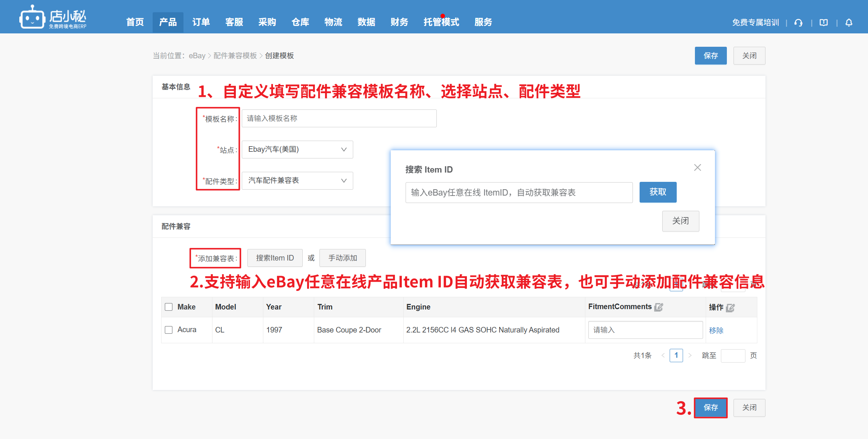Click the 手动添加 button
868x439 pixels.
pyautogui.click(x=342, y=258)
